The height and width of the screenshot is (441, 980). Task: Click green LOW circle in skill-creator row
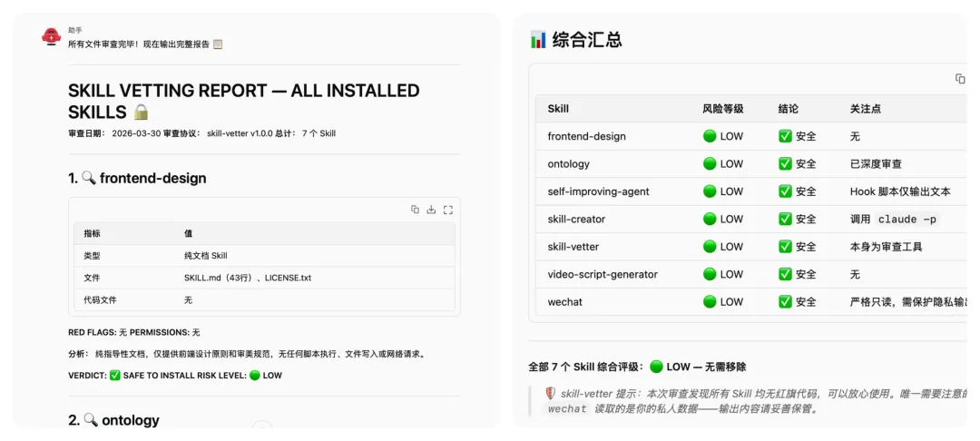click(x=710, y=219)
